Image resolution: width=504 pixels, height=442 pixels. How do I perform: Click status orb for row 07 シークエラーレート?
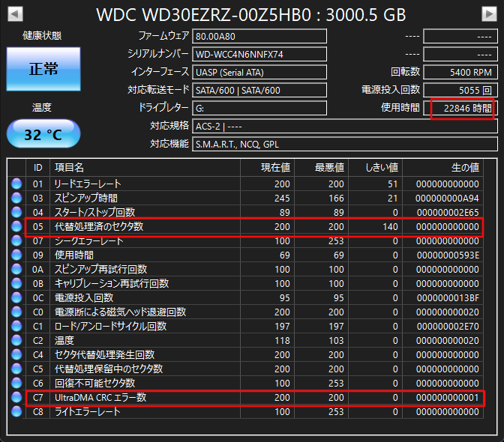(x=16, y=240)
